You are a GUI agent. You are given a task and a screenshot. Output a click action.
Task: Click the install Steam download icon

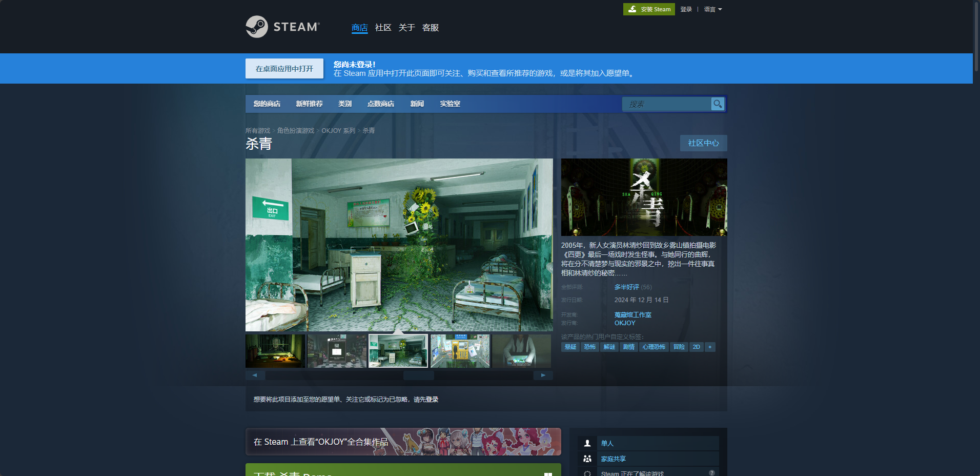[x=632, y=9]
